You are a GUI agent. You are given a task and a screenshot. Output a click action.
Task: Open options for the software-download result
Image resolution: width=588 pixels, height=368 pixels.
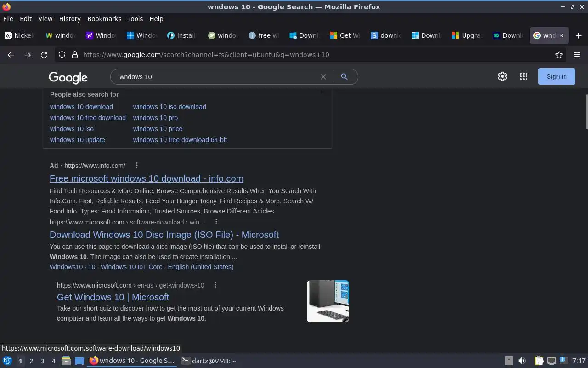coord(216,222)
